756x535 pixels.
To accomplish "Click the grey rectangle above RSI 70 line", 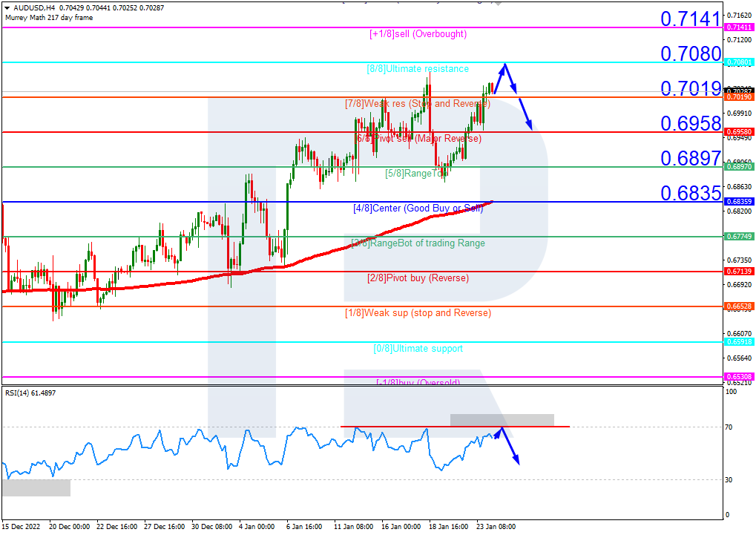I will pos(502,419).
